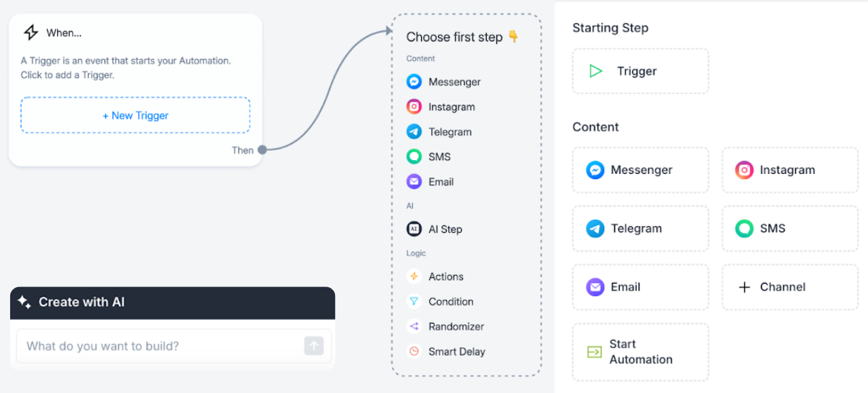Select the Telegram tile in the Content panel
The width and height of the screenshot is (868, 393).
640,228
